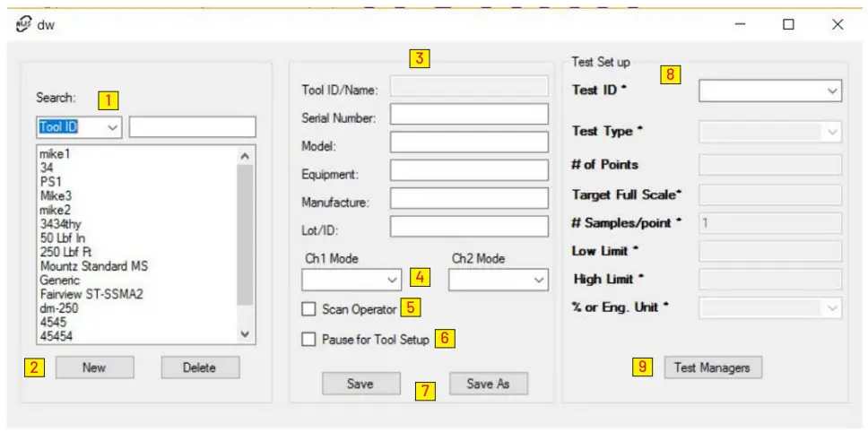
Task: Click the Tool ID/Name field
Action: tap(469, 86)
